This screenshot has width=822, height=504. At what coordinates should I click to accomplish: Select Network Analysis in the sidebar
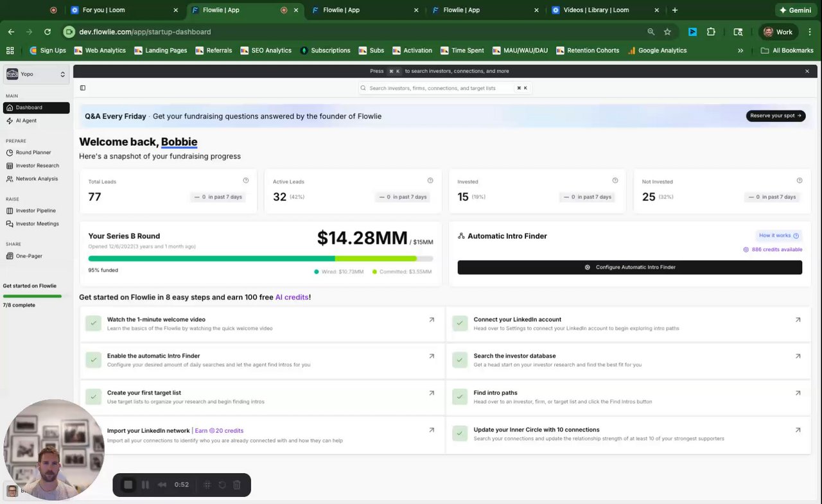[36, 178]
